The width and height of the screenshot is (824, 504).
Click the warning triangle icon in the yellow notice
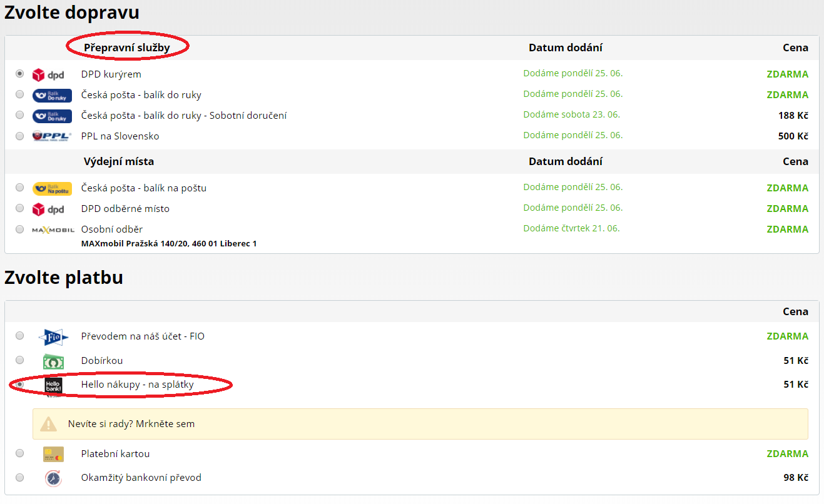[49, 424]
